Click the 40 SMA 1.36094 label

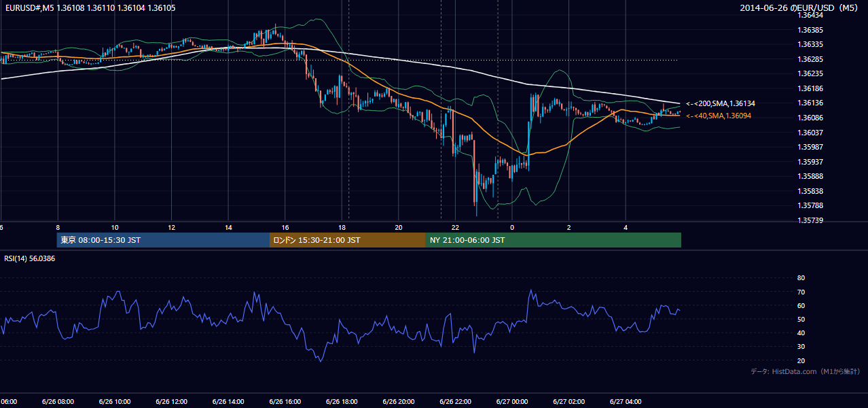[x=719, y=116]
